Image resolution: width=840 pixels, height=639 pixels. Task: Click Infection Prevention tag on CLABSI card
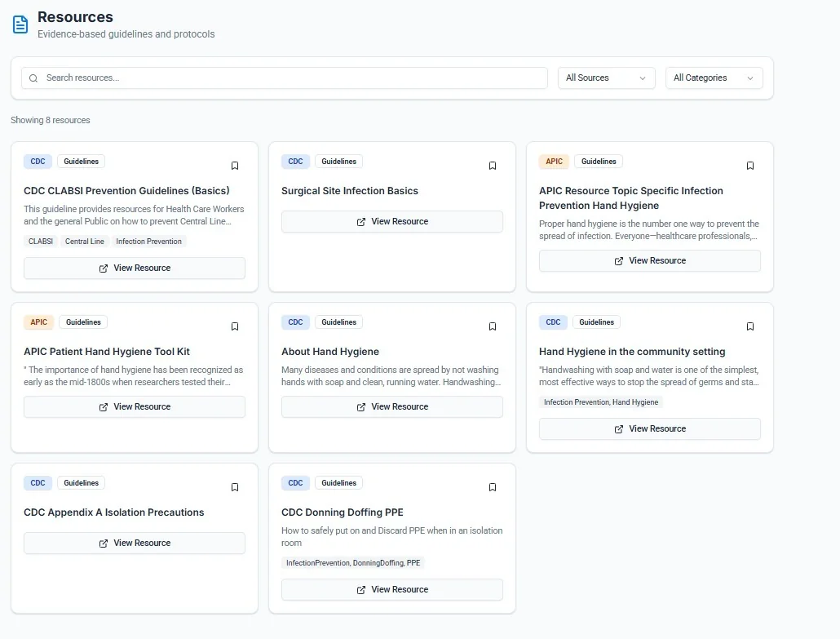tap(149, 242)
